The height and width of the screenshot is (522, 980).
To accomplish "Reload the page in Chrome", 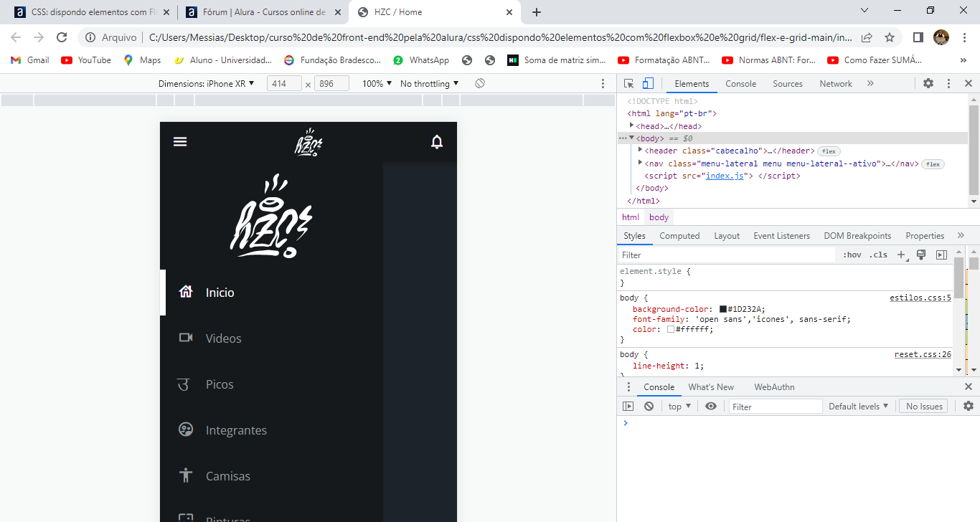I will (x=62, y=37).
